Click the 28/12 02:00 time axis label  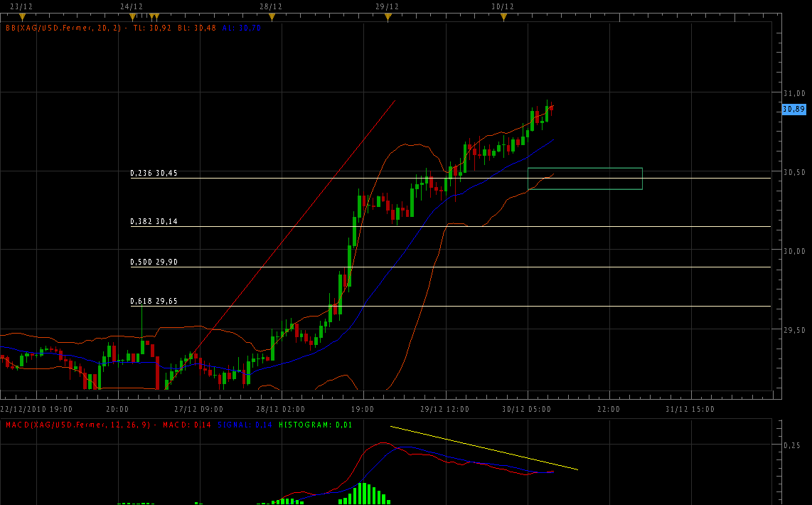(280, 409)
